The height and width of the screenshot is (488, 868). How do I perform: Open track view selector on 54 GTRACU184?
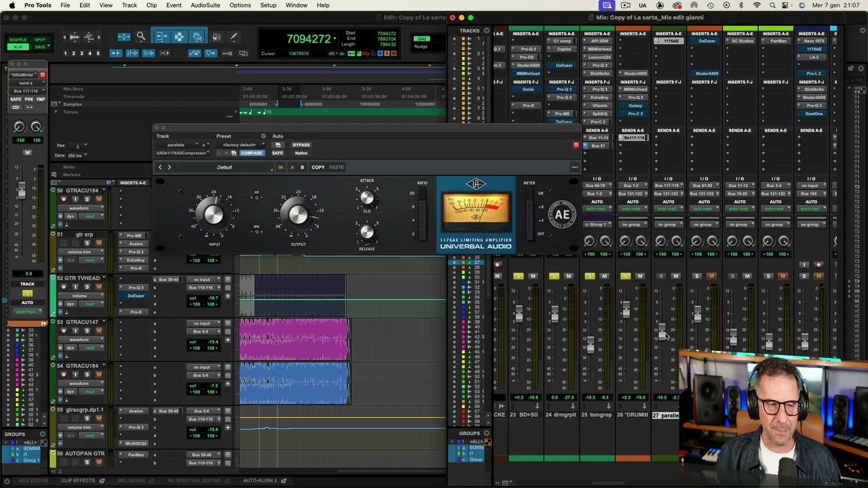[x=79, y=384]
